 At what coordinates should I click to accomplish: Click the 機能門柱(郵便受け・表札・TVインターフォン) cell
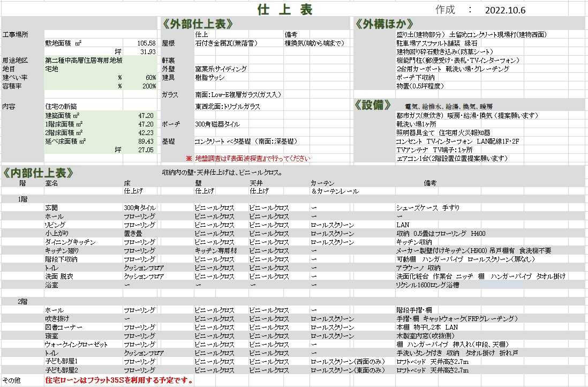point(458,61)
